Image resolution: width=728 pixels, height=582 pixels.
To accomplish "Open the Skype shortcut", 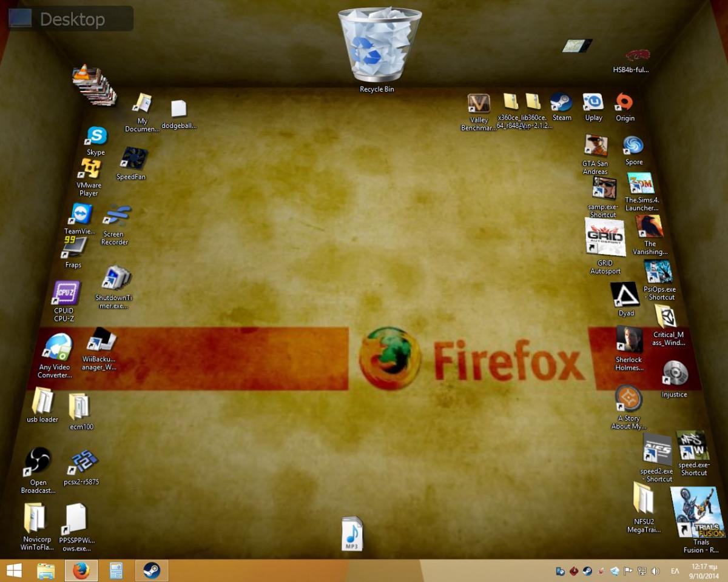I will (96, 136).
